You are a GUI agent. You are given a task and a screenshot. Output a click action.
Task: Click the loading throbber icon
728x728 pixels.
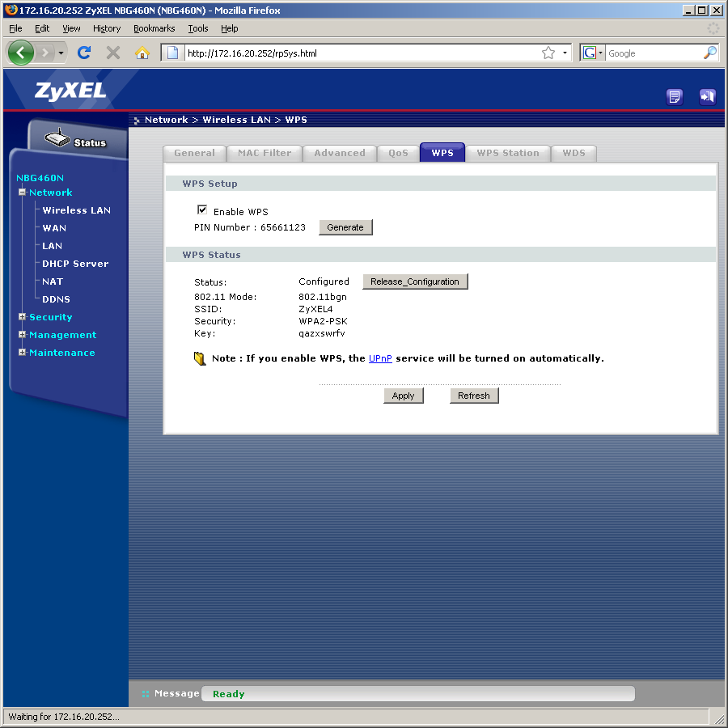point(713,29)
